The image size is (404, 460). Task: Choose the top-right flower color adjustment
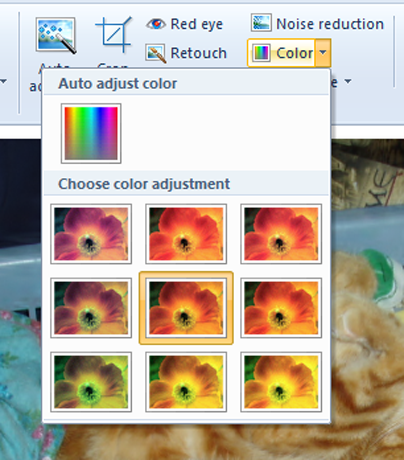pos(281,234)
